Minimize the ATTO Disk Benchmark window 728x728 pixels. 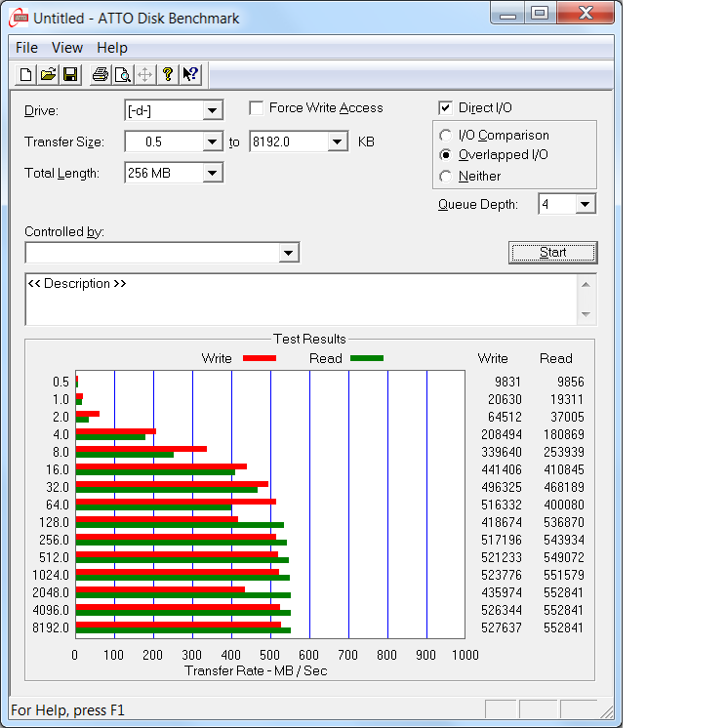[507, 14]
